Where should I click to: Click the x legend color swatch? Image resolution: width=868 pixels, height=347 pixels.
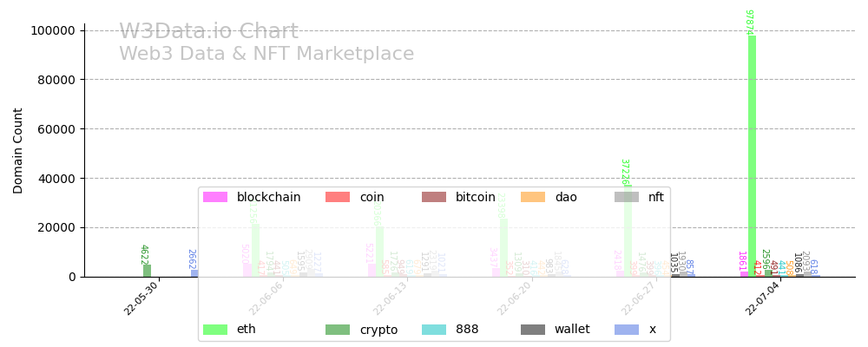pos(626,330)
